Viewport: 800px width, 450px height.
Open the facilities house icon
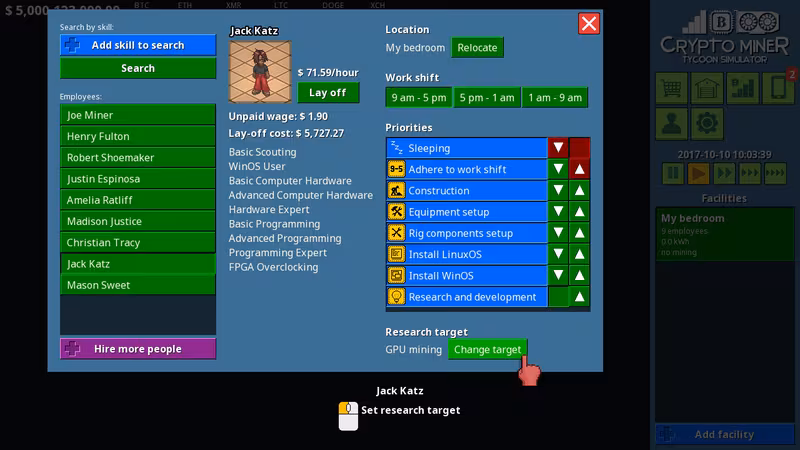coord(707,88)
